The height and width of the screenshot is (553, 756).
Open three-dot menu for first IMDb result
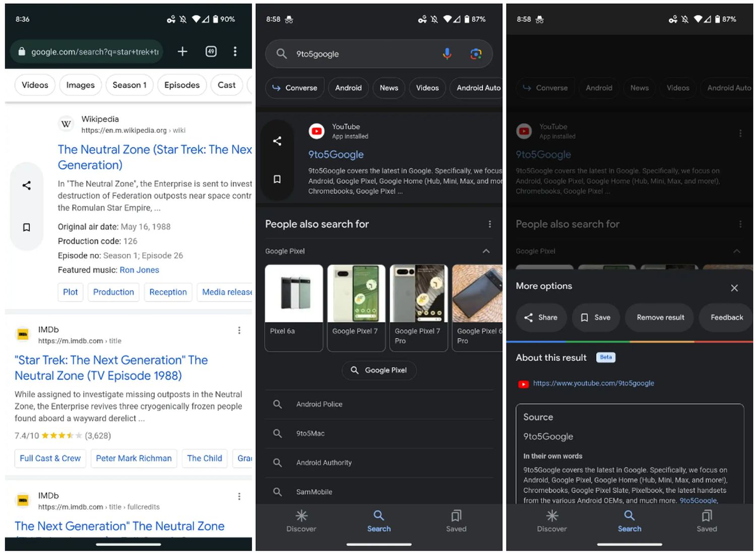tap(239, 330)
